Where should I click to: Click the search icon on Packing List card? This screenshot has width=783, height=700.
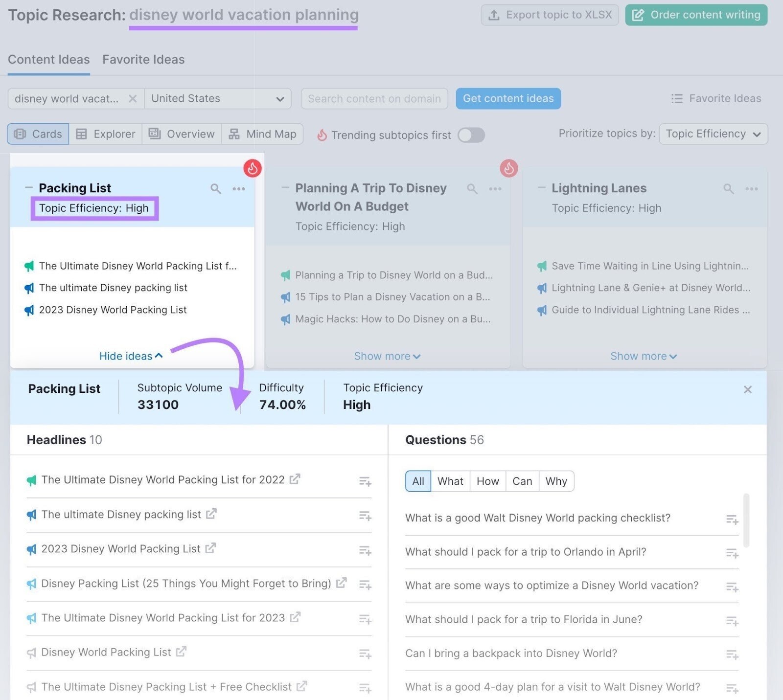tap(216, 189)
